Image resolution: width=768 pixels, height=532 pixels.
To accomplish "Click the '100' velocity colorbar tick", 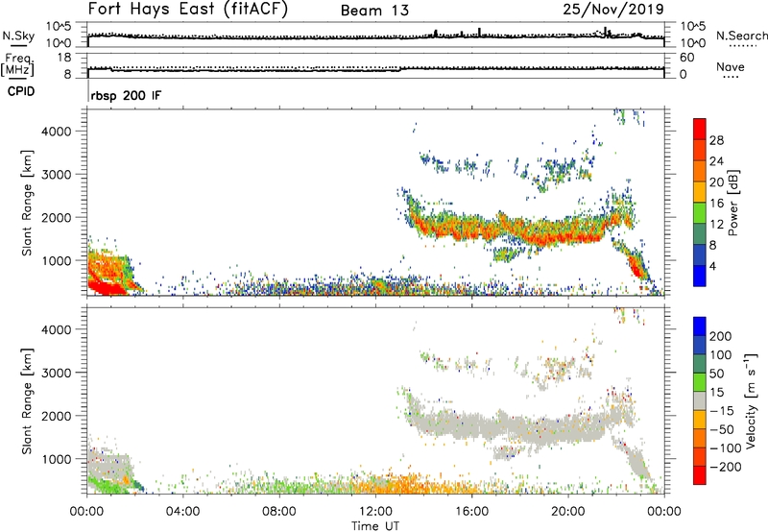I will (x=721, y=354).
